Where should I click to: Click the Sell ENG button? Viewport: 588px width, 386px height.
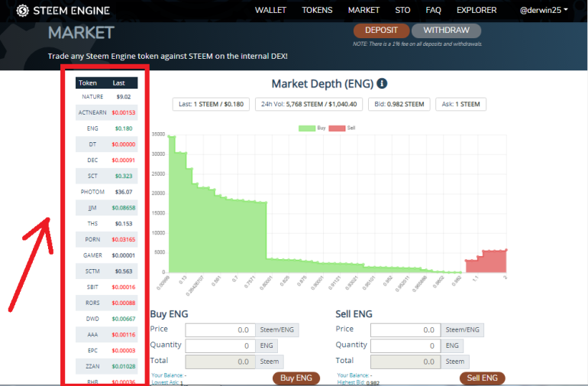coord(483,378)
